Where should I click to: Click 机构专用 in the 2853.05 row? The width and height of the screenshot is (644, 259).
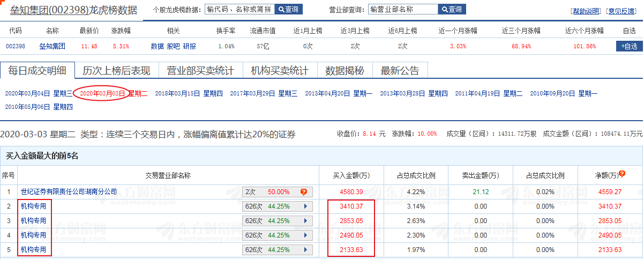click(33, 220)
